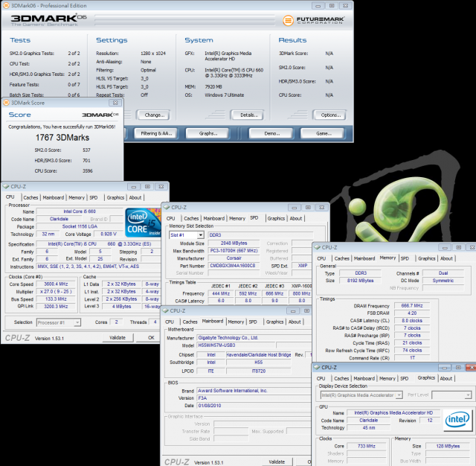Click the 3DMark06 title bar app icon
Screen dimensions: 476x466
pyautogui.click(x=6, y=5)
